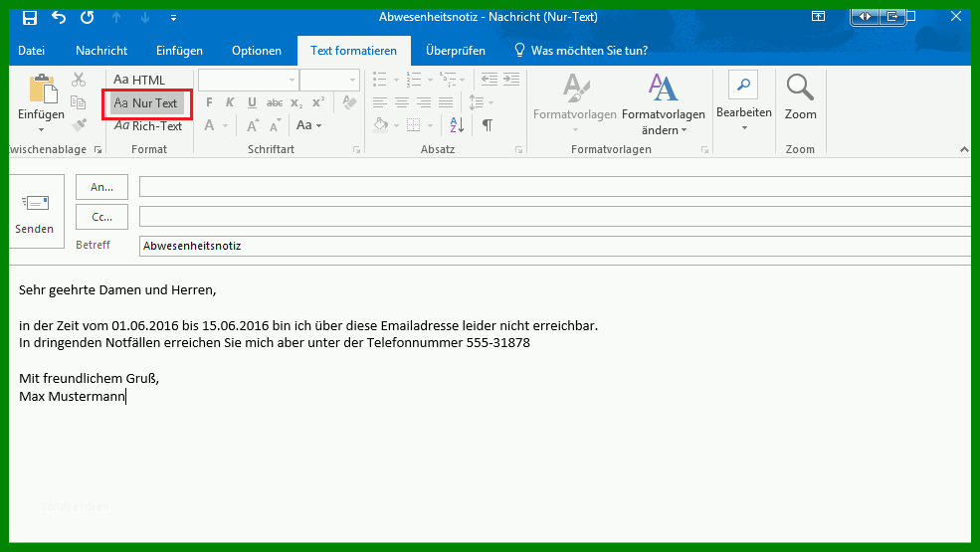Pick the Format Painter brush
Viewport: 980px width, 552px height.
(x=79, y=125)
